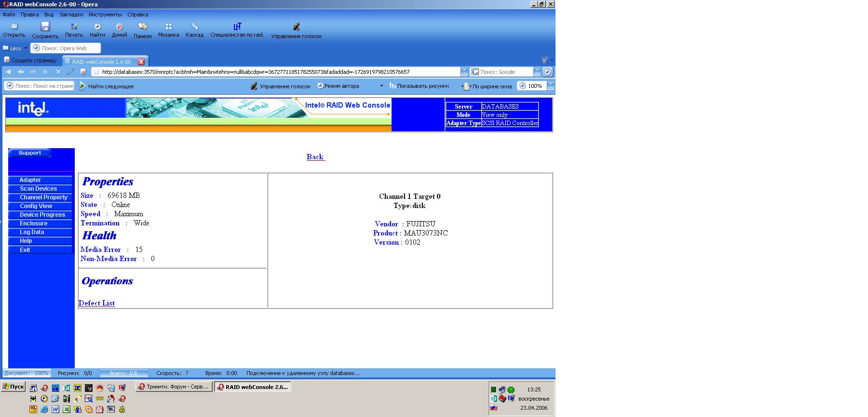Click the Defect List link
868x417 pixels.
click(x=96, y=303)
